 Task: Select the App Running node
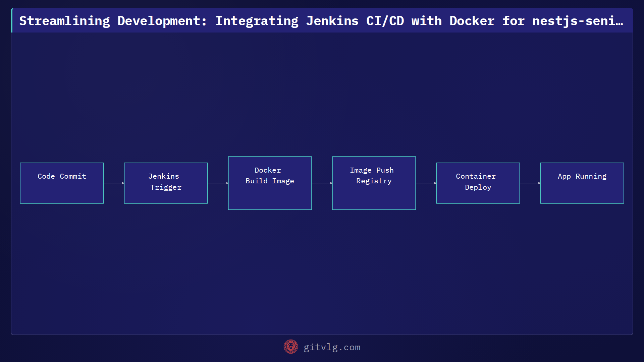point(582,183)
